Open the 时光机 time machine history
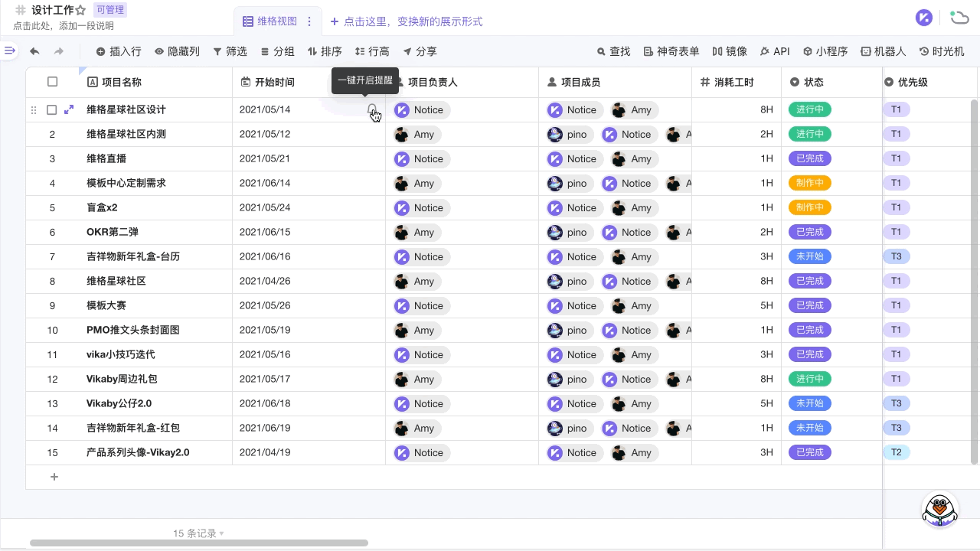The height and width of the screenshot is (551, 980). pos(942,51)
